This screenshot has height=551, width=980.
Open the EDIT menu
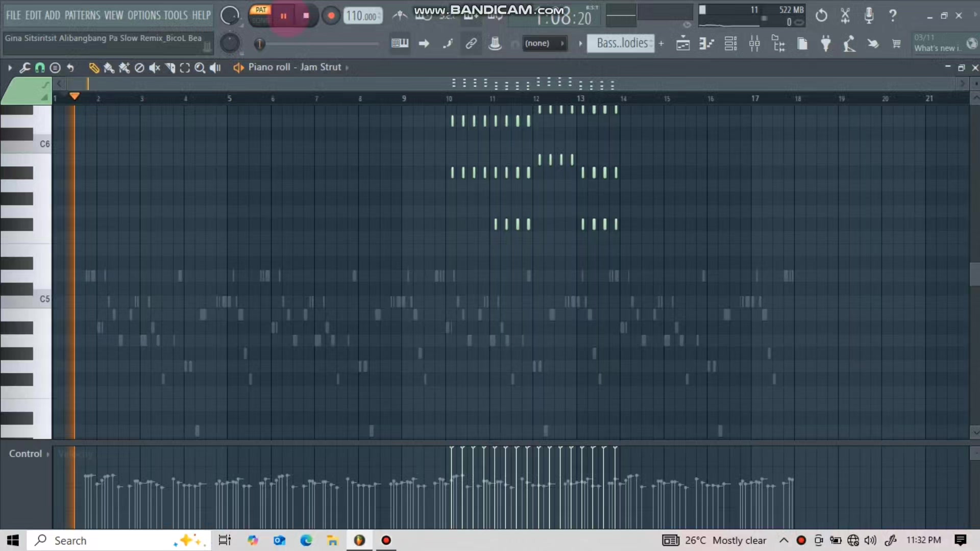pyautogui.click(x=33, y=15)
